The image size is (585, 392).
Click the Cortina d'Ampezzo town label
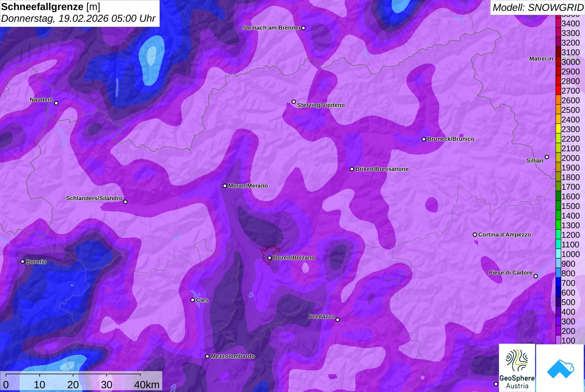505,235
